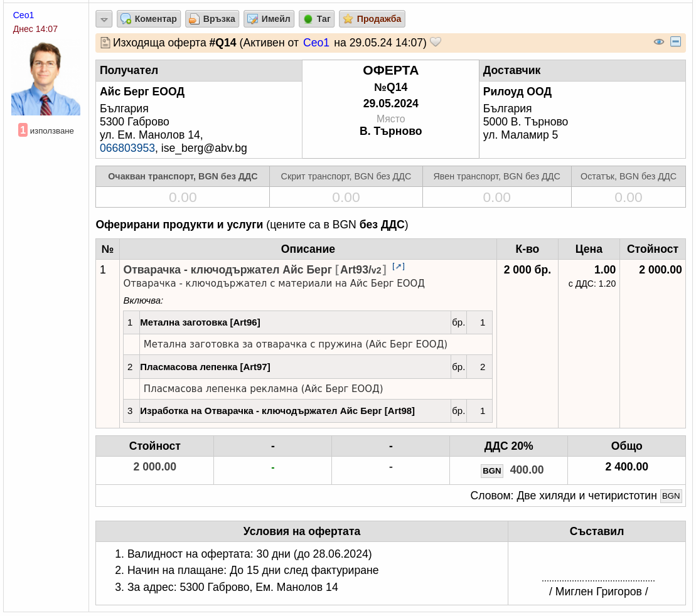Viewport: 696px width, 616px height.
Task: Create a Продажба from this offer
Action: tap(372, 19)
